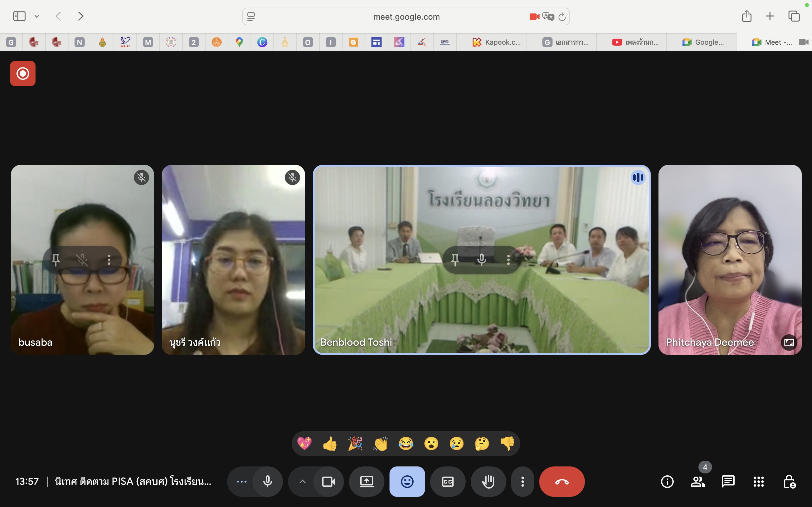Viewport: 812px width, 507px height.
Task: Open chat with everyone panel
Action: pyautogui.click(x=728, y=482)
